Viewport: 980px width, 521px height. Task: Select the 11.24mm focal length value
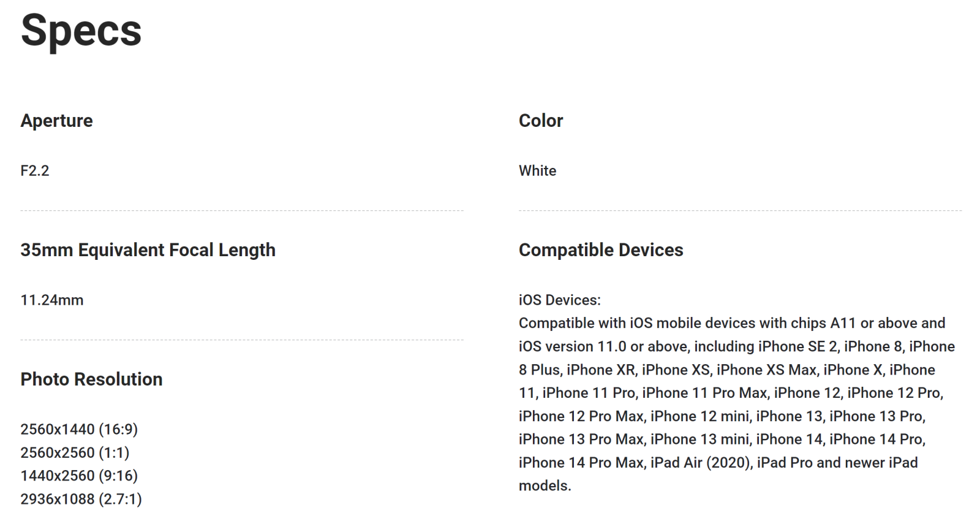click(52, 300)
